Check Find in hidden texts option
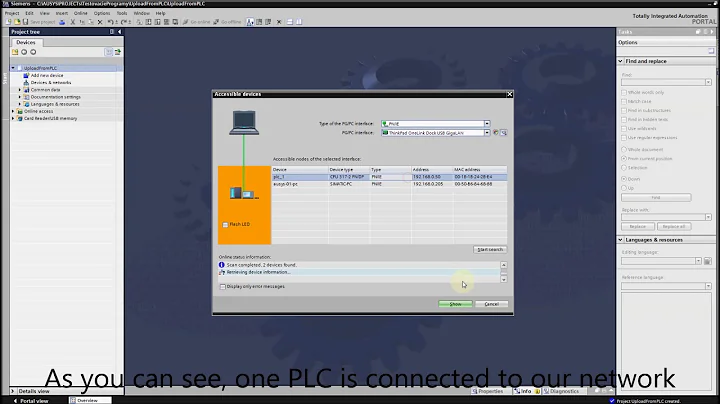Screen dimensions: 720x404 click(x=624, y=119)
